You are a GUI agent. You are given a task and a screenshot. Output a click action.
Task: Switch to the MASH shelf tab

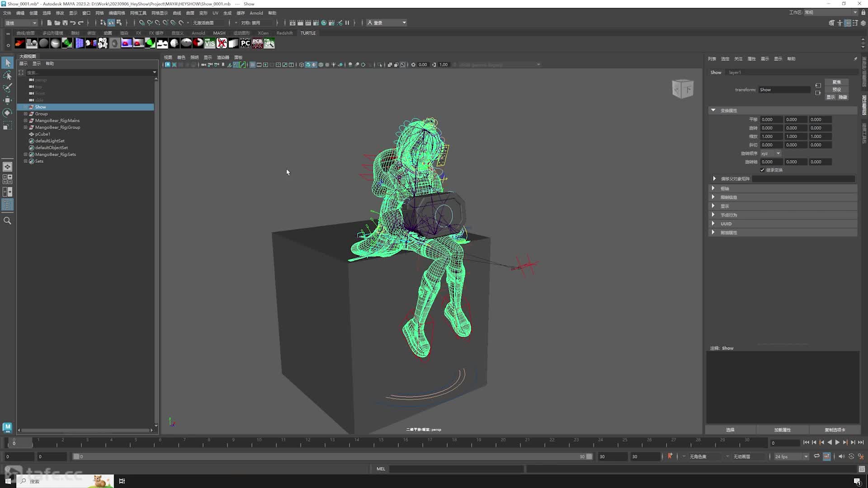219,33
